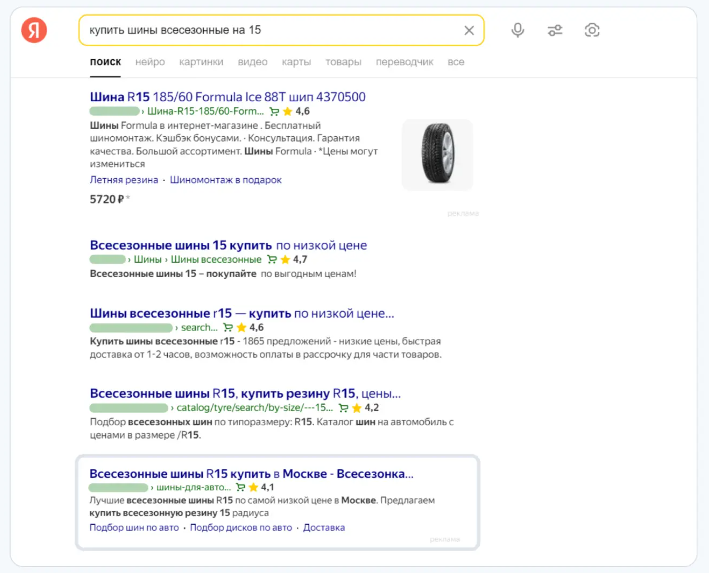Open the «товары» tab
The width and height of the screenshot is (709, 573).
(343, 62)
